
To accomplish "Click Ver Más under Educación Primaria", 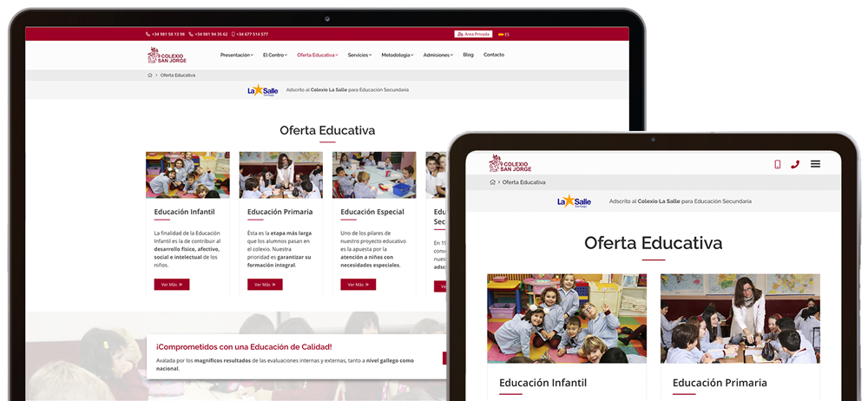I will tap(265, 285).
